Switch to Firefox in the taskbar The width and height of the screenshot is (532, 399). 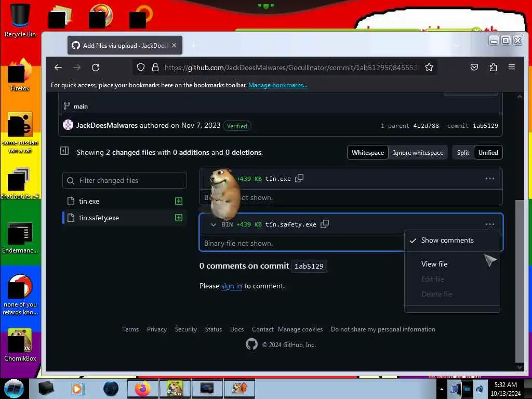coord(142,389)
